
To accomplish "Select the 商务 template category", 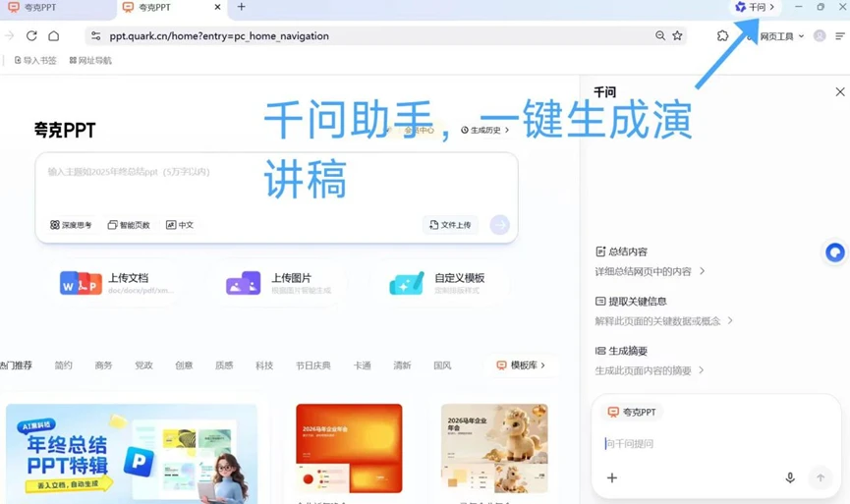I will pyautogui.click(x=103, y=365).
